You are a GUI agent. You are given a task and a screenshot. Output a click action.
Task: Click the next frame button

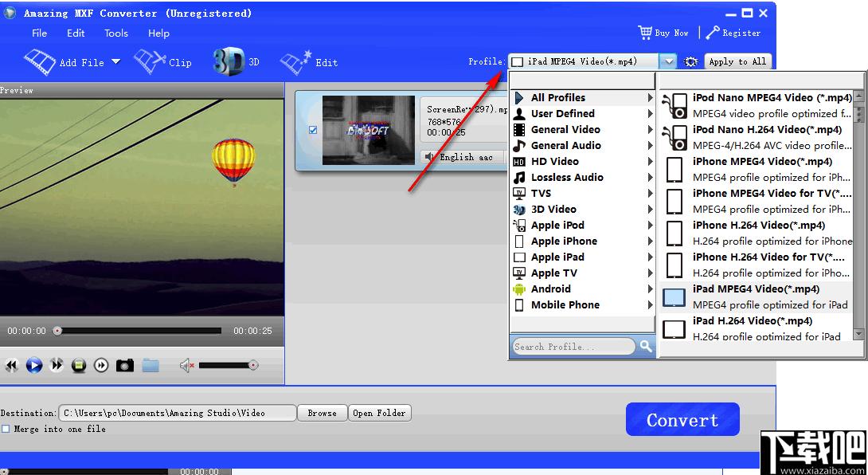(101, 365)
